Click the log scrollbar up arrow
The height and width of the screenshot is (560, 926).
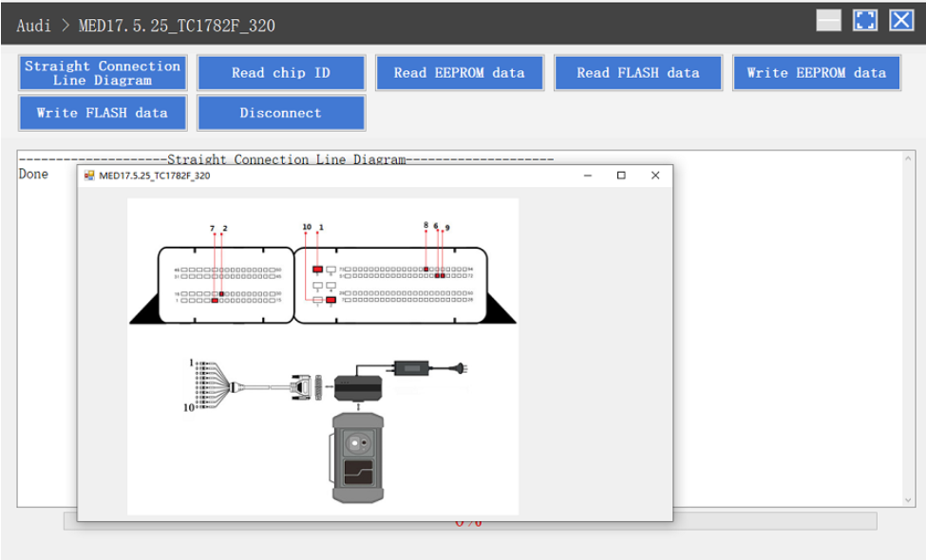point(908,159)
